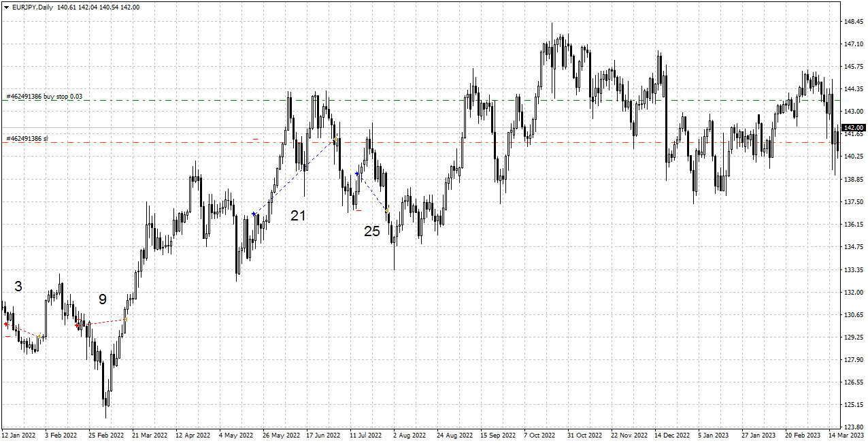Image resolution: width=868 pixels, height=443 pixels.
Task: Click price axis value 136.15
Action: tap(853, 225)
